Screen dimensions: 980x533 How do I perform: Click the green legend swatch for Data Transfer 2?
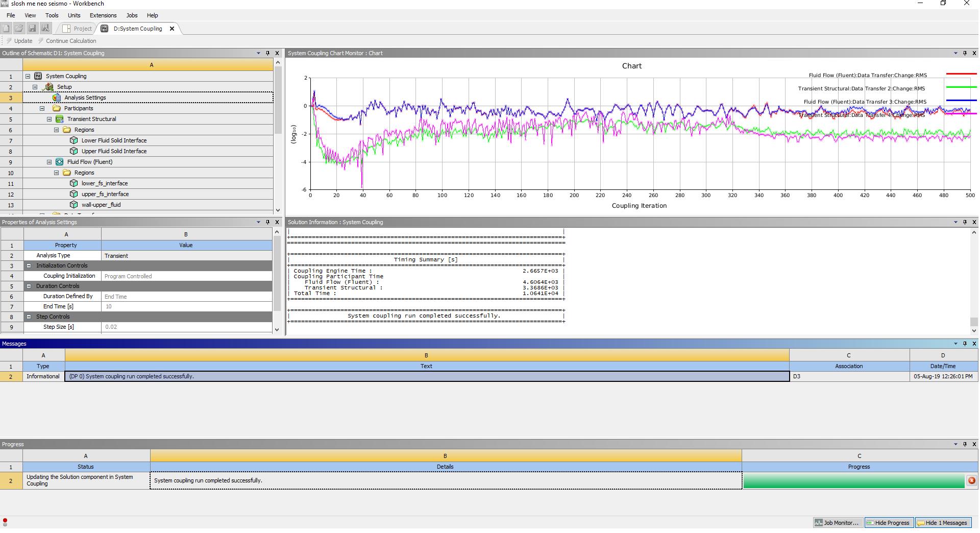(961, 88)
